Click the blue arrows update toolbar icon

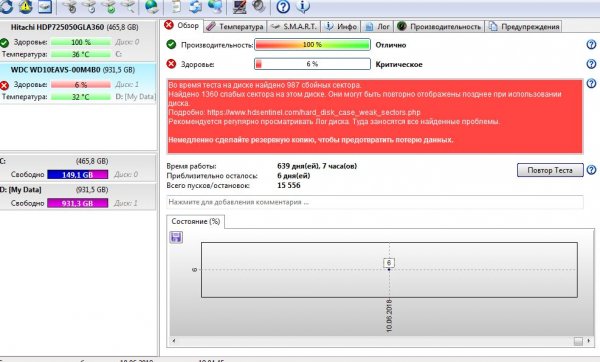click(196, 7)
